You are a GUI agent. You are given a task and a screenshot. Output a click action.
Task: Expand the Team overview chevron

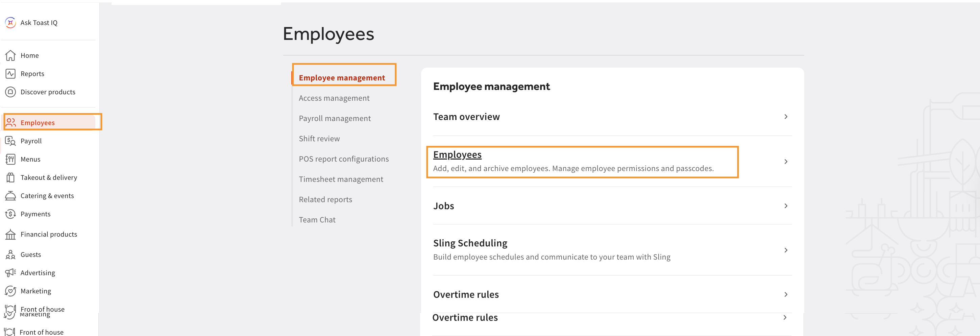pos(786,117)
